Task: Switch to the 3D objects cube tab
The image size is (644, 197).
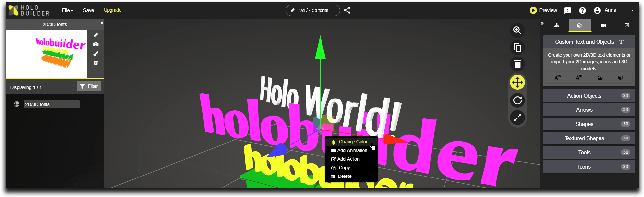Action: (x=580, y=25)
